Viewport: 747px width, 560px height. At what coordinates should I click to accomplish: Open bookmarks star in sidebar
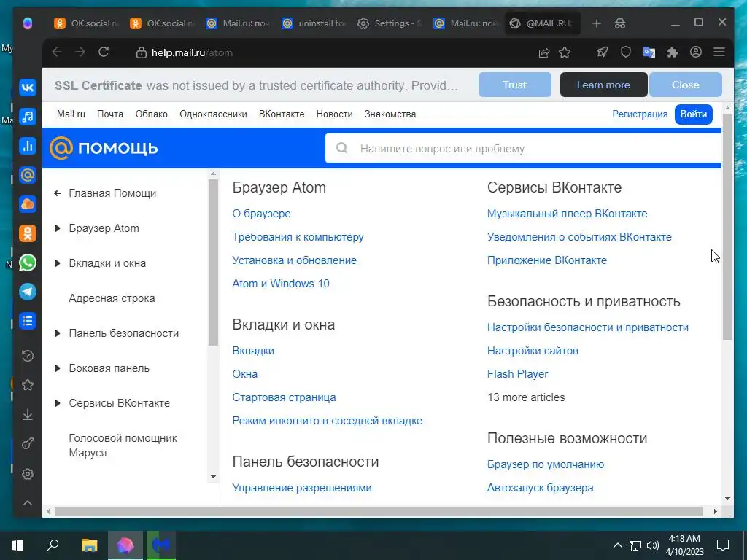28,385
